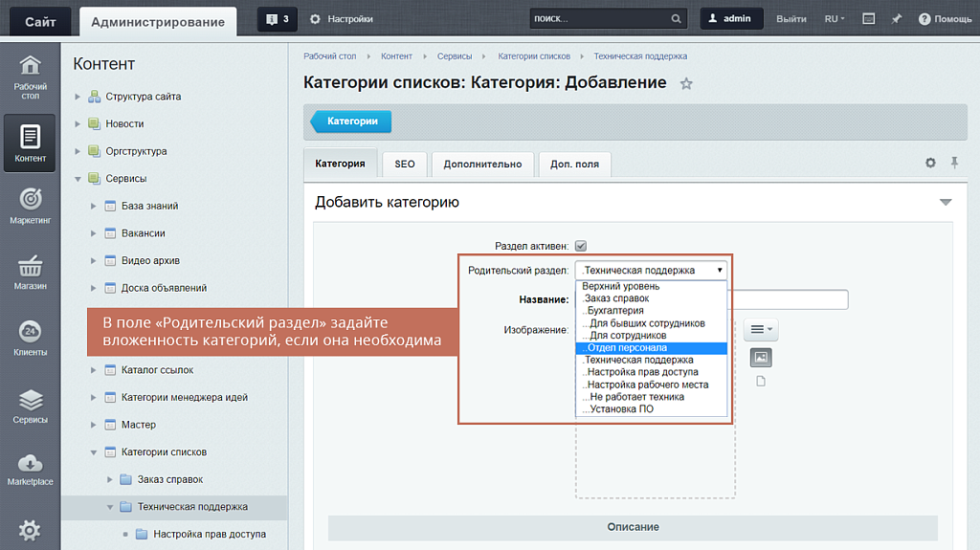The height and width of the screenshot is (550, 980).
Task: Click the pin icon beside the tabs
Action: click(x=954, y=164)
